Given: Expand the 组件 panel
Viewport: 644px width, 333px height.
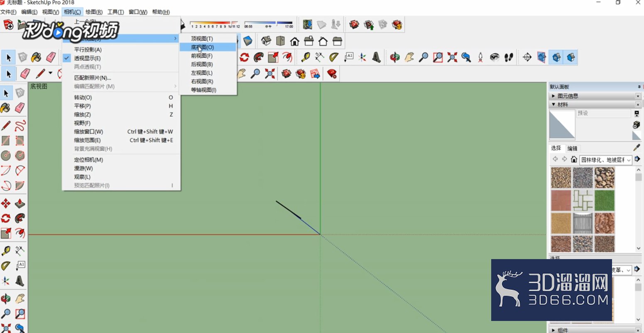Looking at the screenshot, I should click(553, 330).
